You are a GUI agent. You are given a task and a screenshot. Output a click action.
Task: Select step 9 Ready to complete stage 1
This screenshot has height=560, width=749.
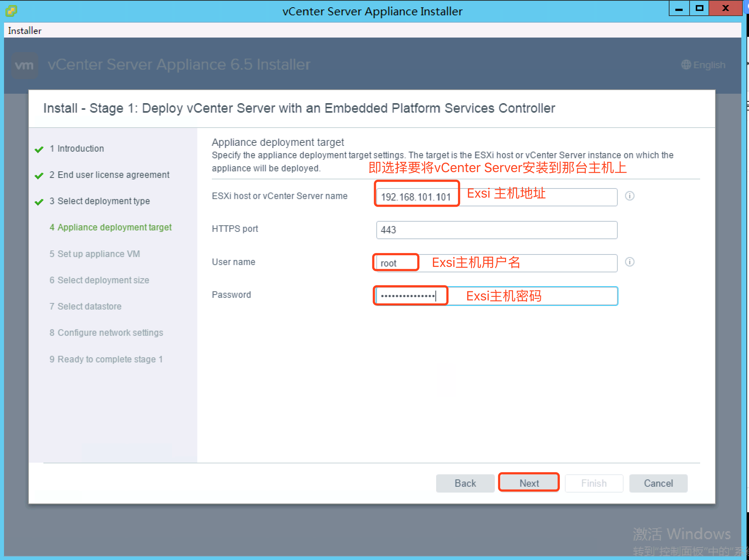tap(106, 359)
